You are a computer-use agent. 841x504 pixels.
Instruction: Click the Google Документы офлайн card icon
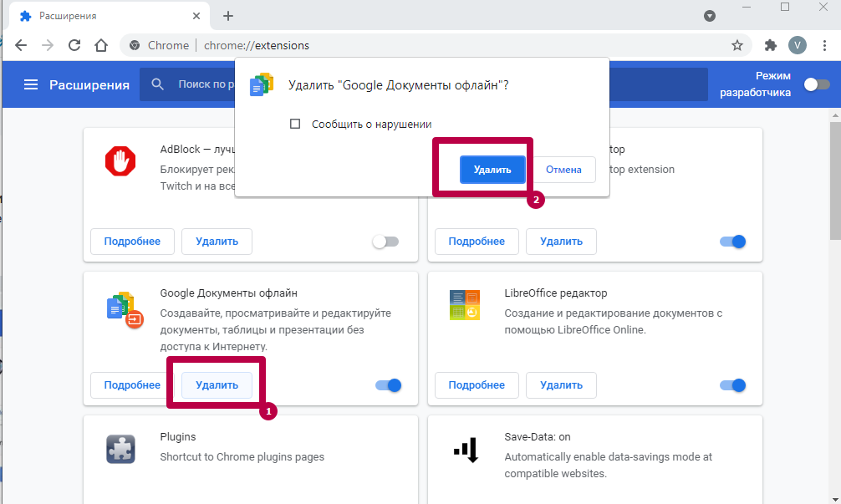[x=125, y=310]
